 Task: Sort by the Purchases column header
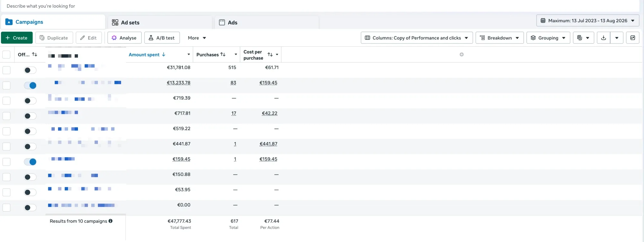pos(211,54)
